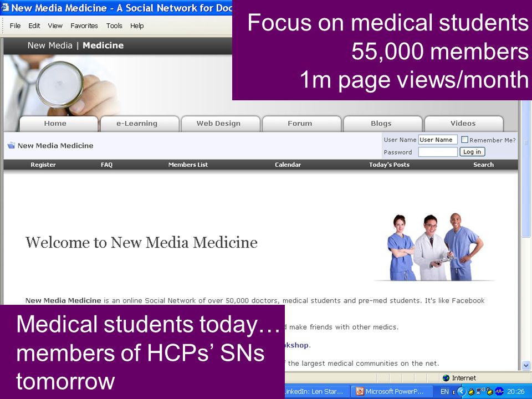This screenshot has width=532, height=399.
Task: Click the User Name input field
Action: click(x=438, y=140)
